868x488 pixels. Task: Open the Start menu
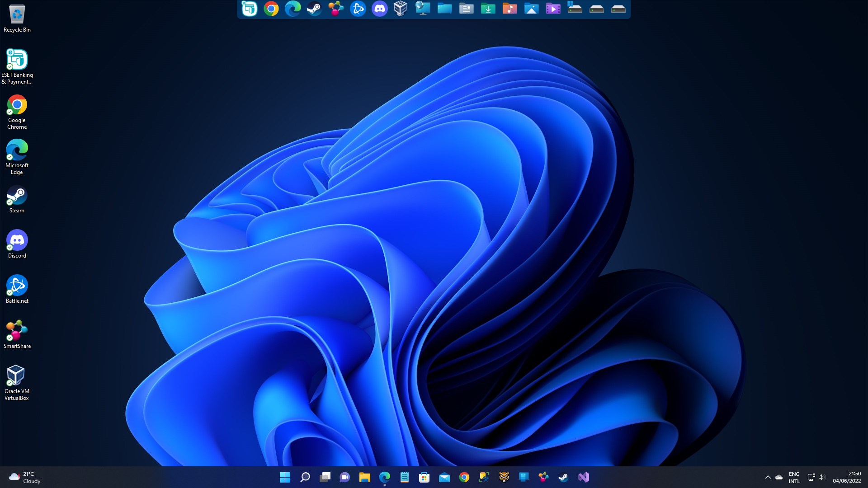pos(285,477)
